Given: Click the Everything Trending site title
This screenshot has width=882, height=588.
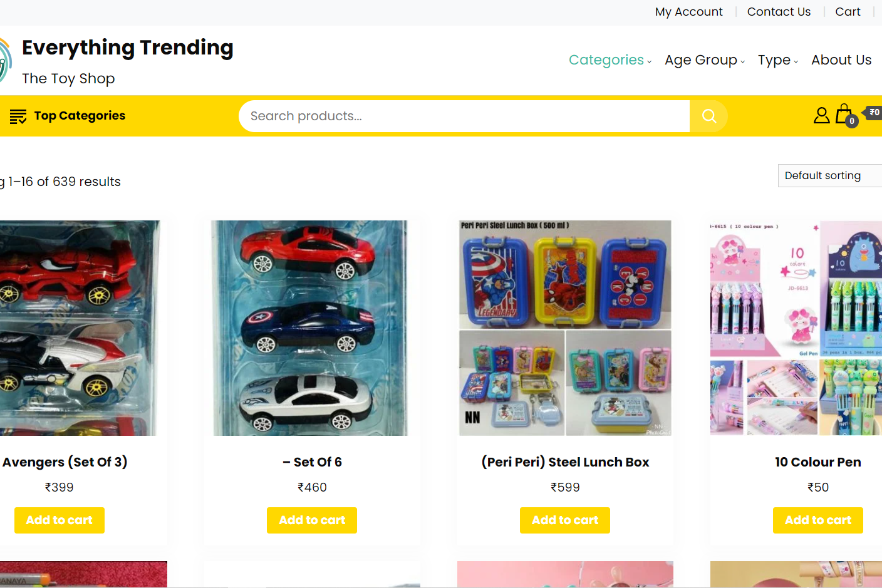Looking at the screenshot, I should [128, 48].
